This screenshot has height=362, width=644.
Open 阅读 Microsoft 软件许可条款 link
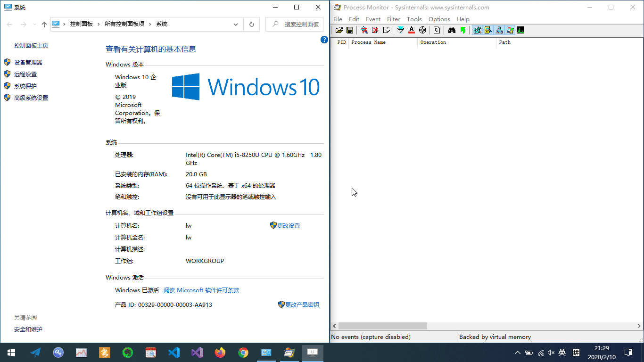[201, 290]
